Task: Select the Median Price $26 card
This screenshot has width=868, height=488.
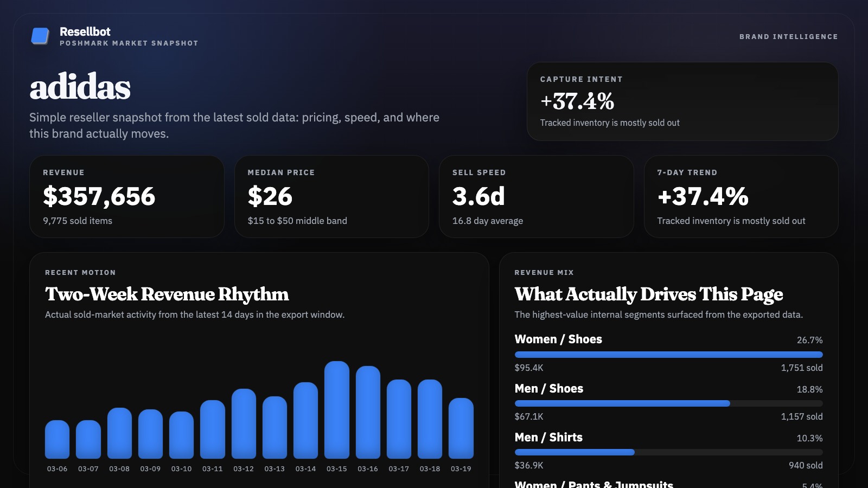Action: (331, 196)
